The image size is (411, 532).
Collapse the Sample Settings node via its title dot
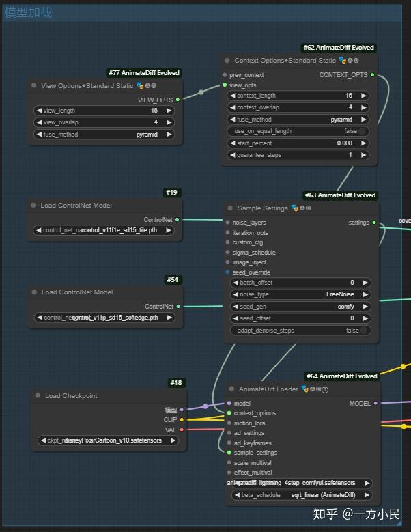[229, 208]
